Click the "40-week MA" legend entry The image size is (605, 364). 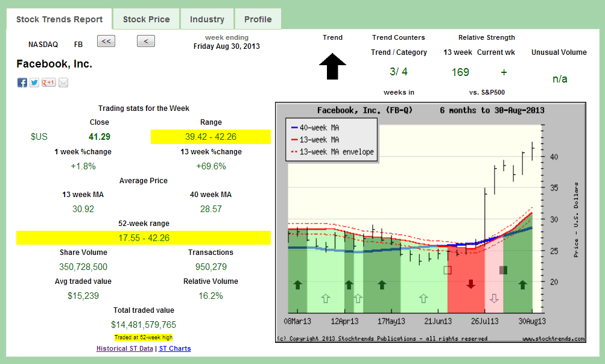coord(315,128)
